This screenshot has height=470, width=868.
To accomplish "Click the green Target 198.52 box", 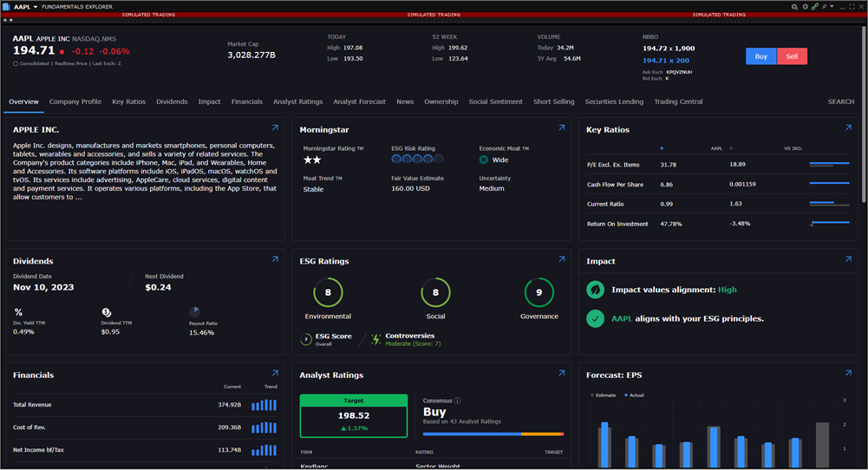I will pos(353,415).
